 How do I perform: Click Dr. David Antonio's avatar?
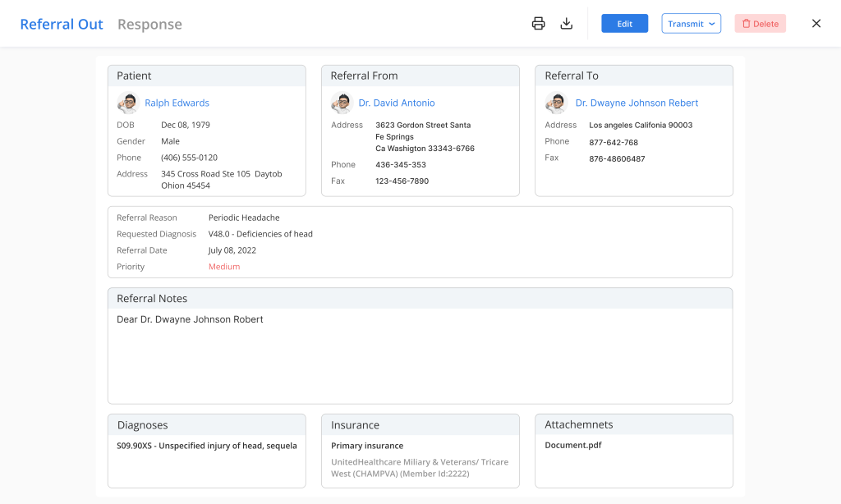point(342,103)
